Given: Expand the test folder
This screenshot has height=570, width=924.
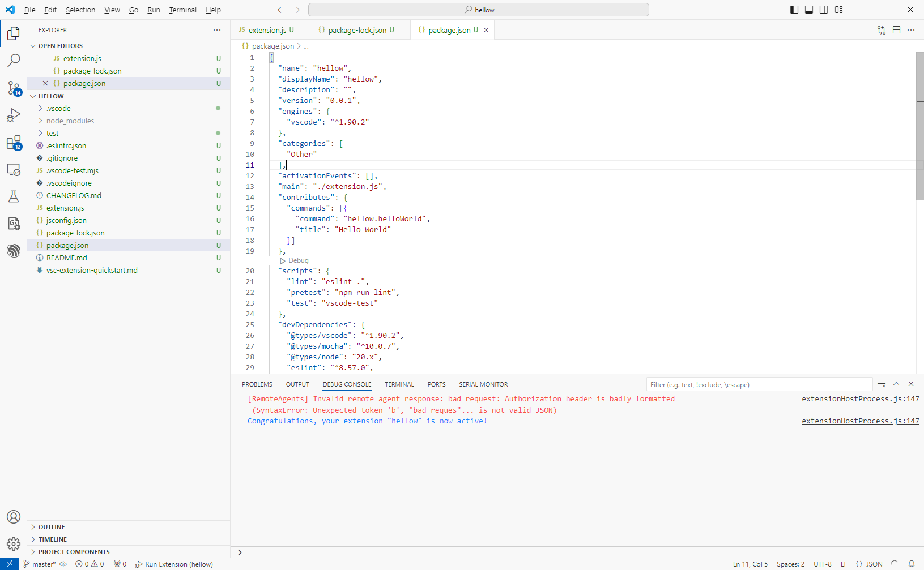Looking at the screenshot, I should [x=41, y=133].
